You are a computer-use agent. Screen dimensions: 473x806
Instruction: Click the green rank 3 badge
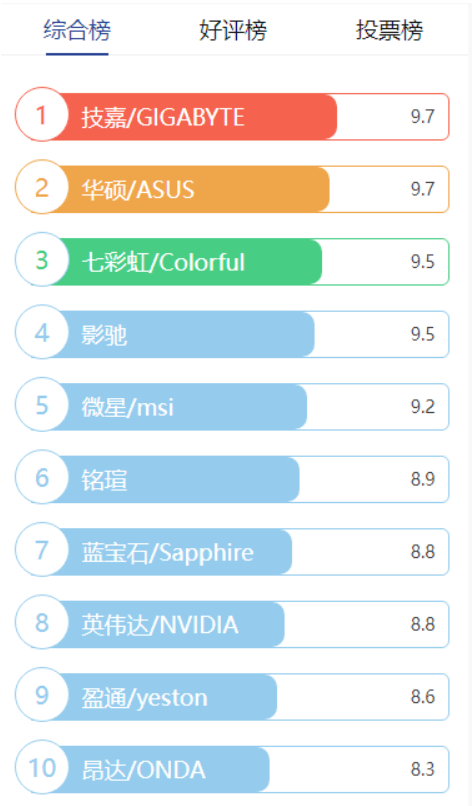(x=42, y=260)
